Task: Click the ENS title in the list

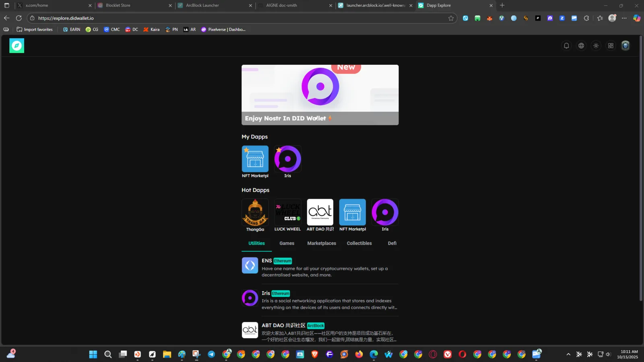Action: pyautogui.click(x=267, y=261)
